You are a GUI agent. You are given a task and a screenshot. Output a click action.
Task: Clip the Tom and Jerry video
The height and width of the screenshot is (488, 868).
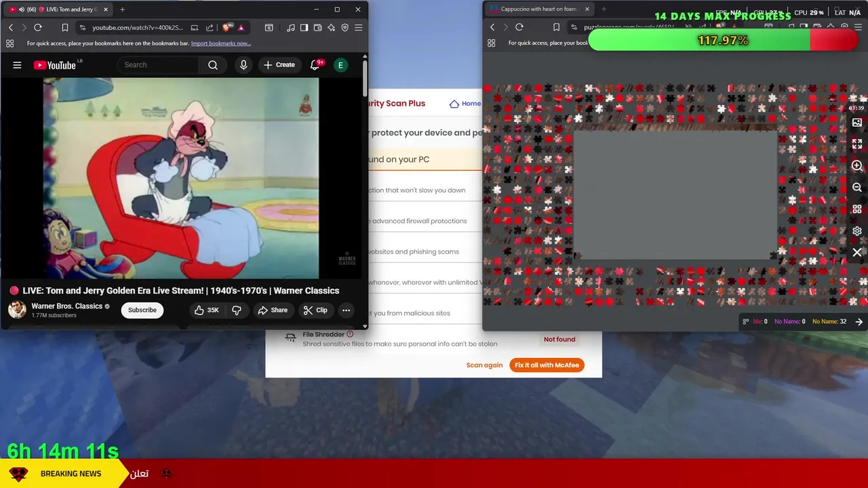click(315, 310)
